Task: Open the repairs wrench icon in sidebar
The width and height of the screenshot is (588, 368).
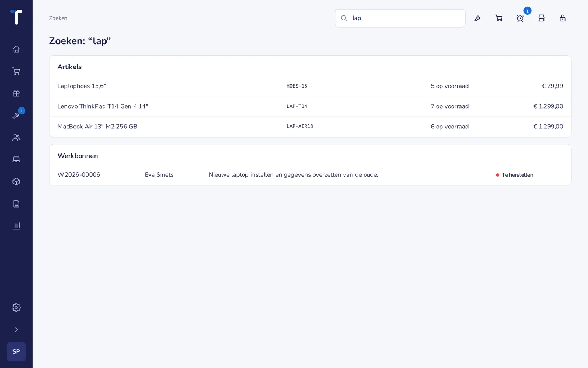Action: pos(16,116)
